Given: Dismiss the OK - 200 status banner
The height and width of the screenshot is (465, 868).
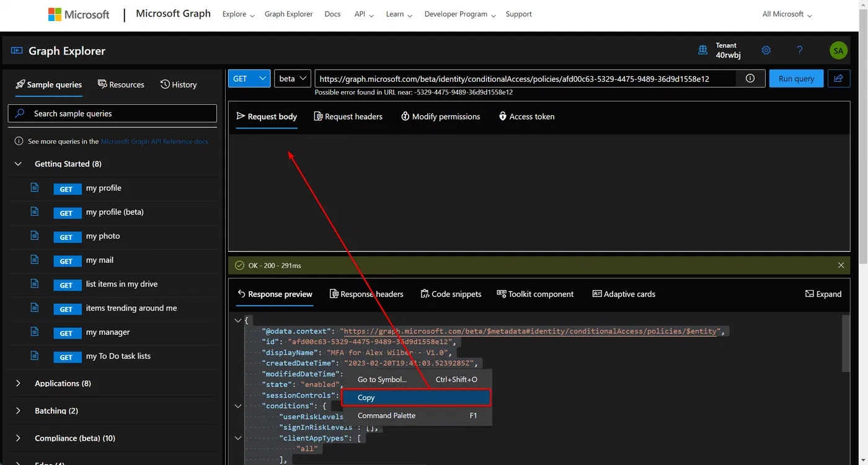Looking at the screenshot, I should pos(841,265).
